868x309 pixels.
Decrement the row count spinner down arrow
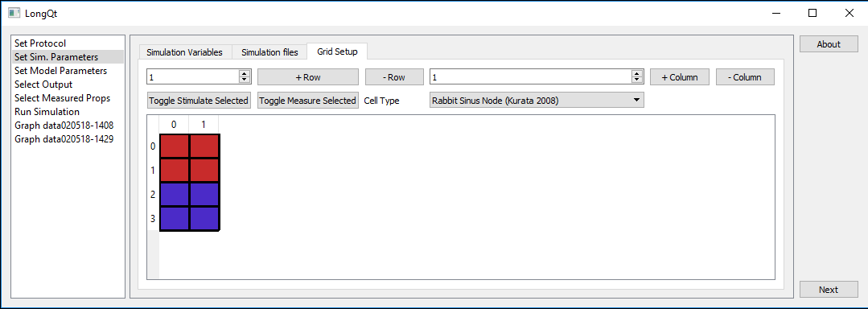[x=244, y=80]
